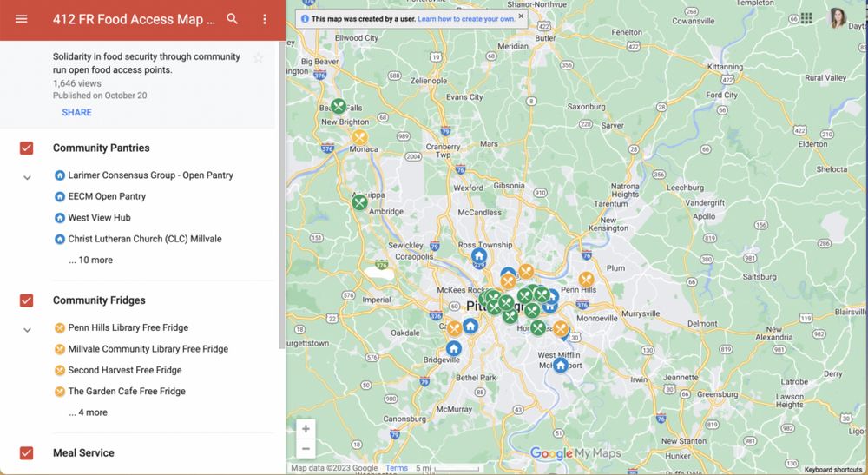The width and height of the screenshot is (868, 475).
Task: Select Penn Hills Library Free Fridge
Action: [x=128, y=327]
